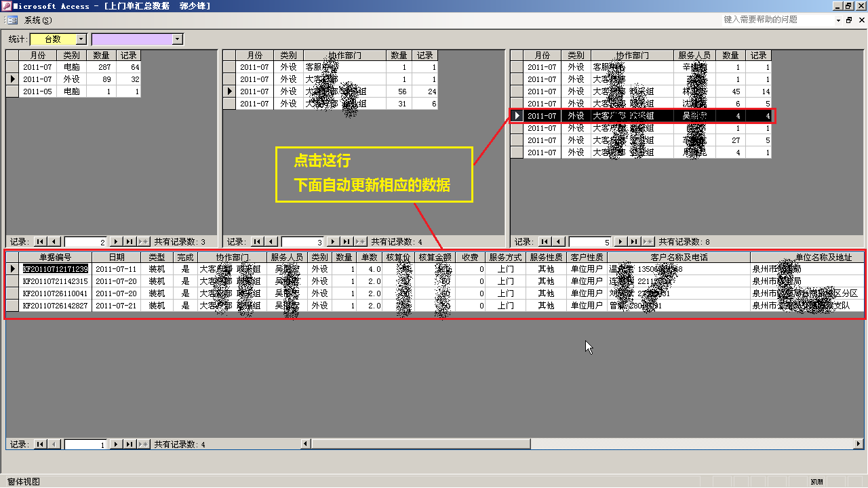Click the 服务人员 header in bottom table
Viewport: 868px width, 488px height.
[x=287, y=258]
